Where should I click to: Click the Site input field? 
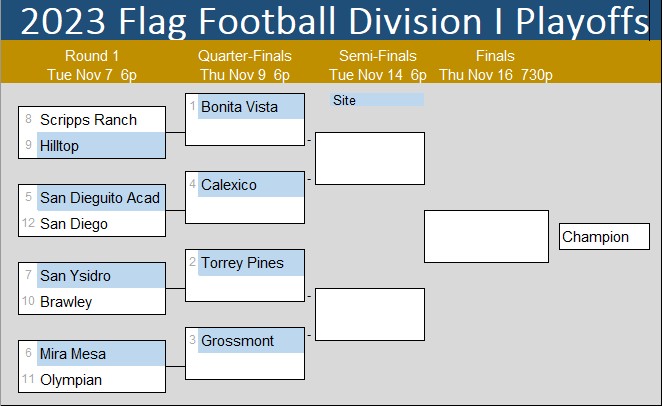377,100
